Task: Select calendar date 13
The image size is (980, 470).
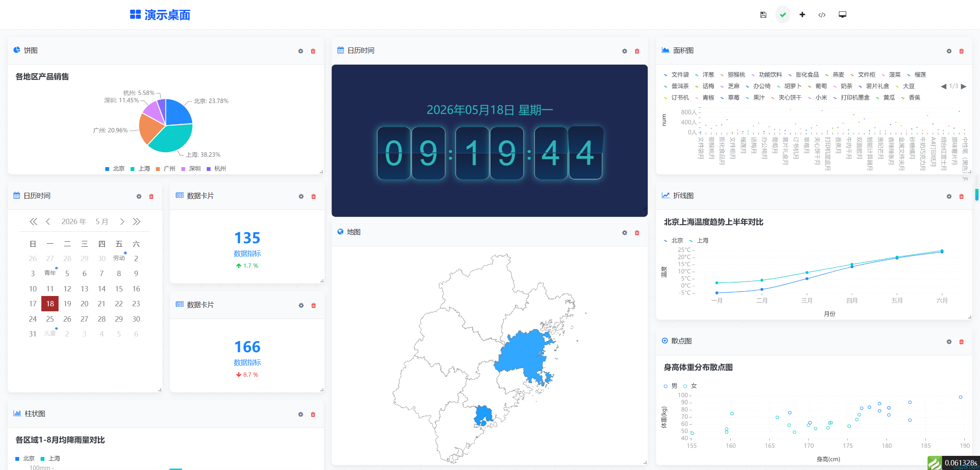Action: 85,289
